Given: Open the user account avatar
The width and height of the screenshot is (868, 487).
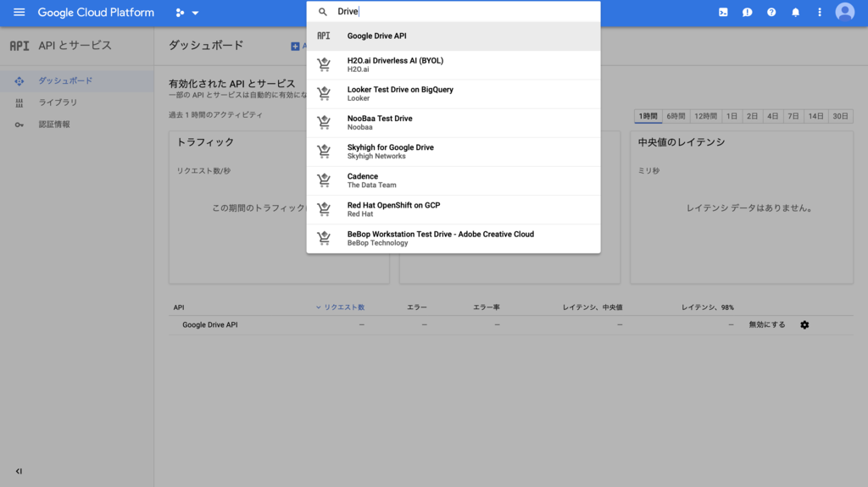Looking at the screenshot, I should [x=845, y=12].
